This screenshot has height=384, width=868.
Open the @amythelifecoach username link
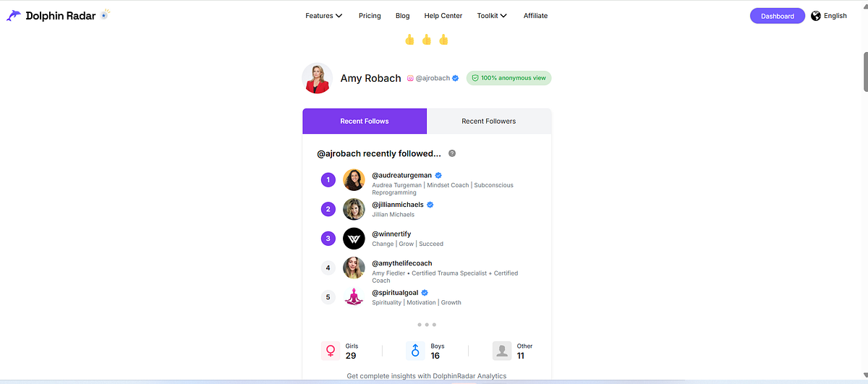click(402, 263)
